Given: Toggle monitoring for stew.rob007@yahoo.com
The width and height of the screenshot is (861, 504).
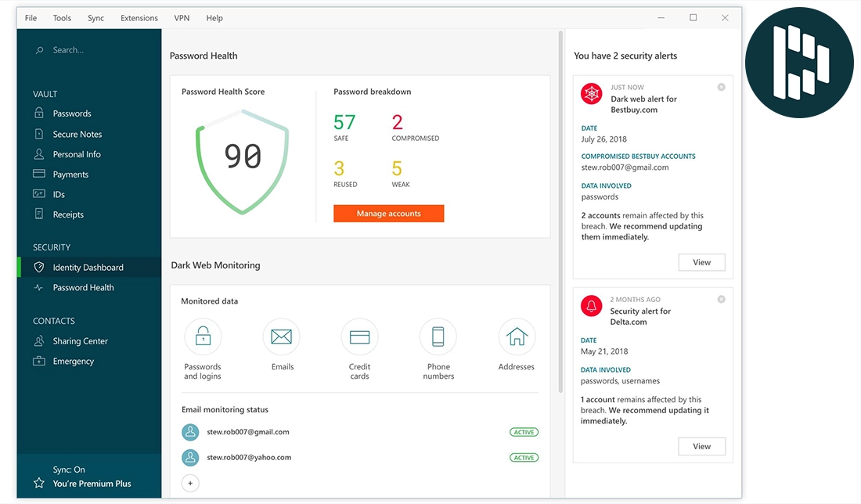Looking at the screenshot, I should (524, 457).
